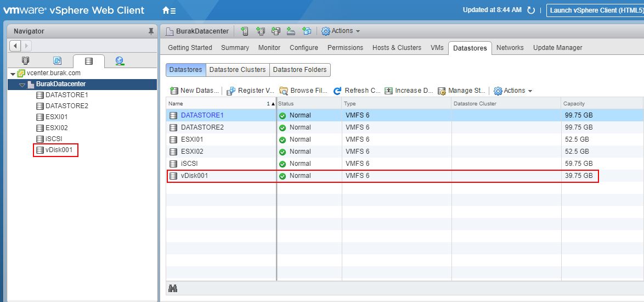Click the New Datastore icon in datacenter toolbar
644x302 pixels.
click(275, 31)
